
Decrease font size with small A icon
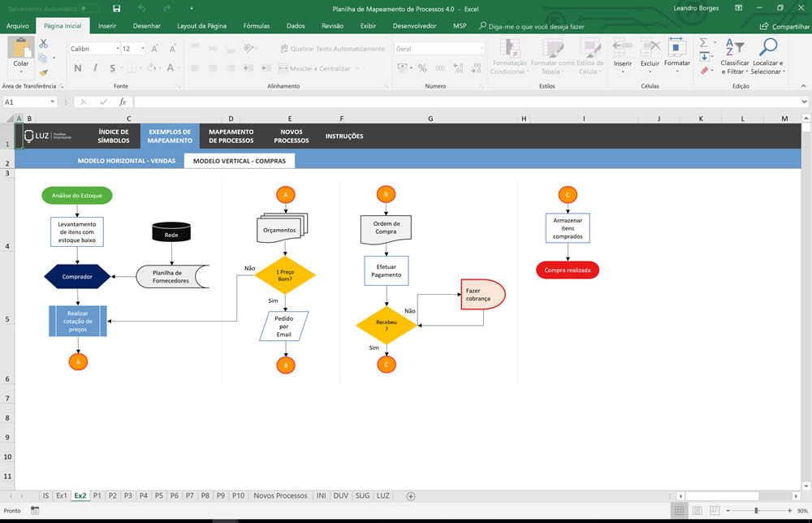172,49
